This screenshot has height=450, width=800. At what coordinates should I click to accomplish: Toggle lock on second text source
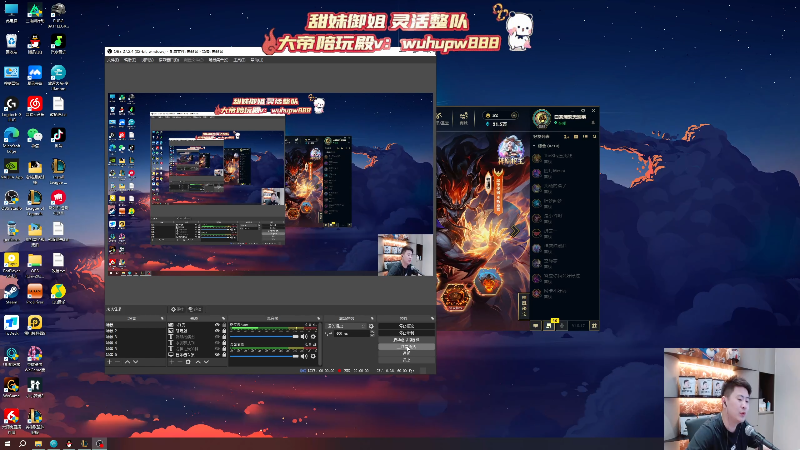pyautogui.click(x=224, y=342)
